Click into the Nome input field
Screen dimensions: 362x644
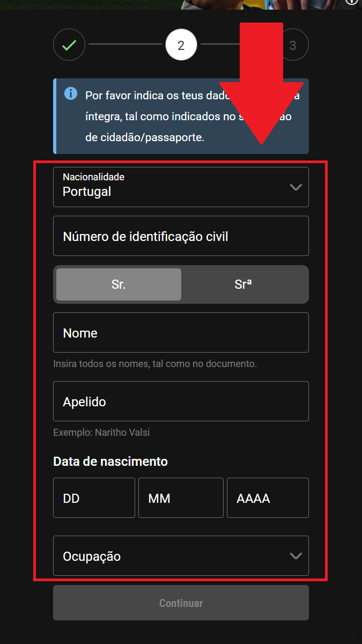[181, 333]
